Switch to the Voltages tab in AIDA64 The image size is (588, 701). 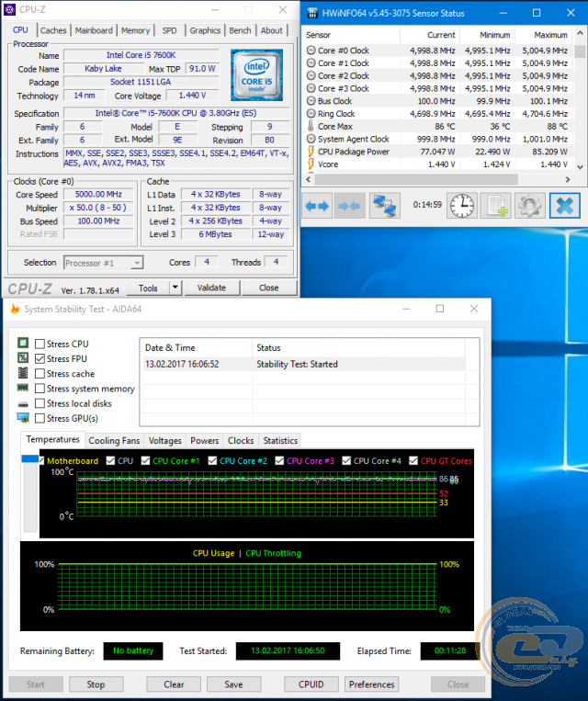(165, 441)
